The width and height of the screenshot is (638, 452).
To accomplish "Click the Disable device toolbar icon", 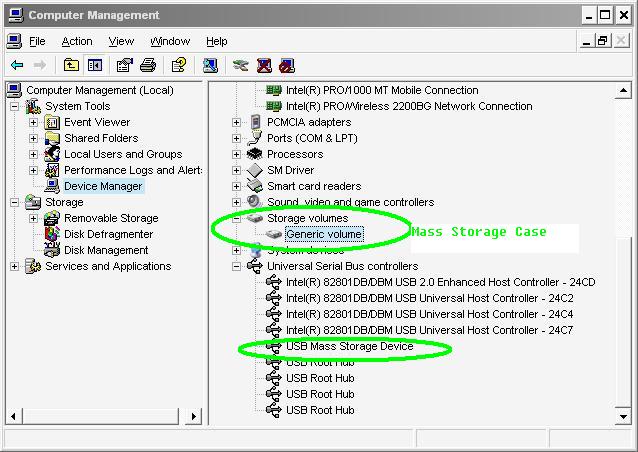I will click(287, 65).
